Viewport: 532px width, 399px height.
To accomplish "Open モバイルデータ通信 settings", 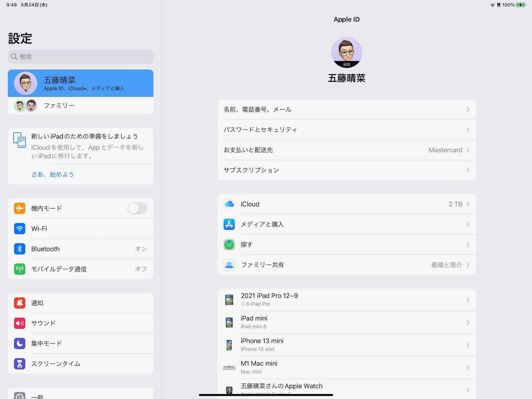I will click(x=81, y=269).
